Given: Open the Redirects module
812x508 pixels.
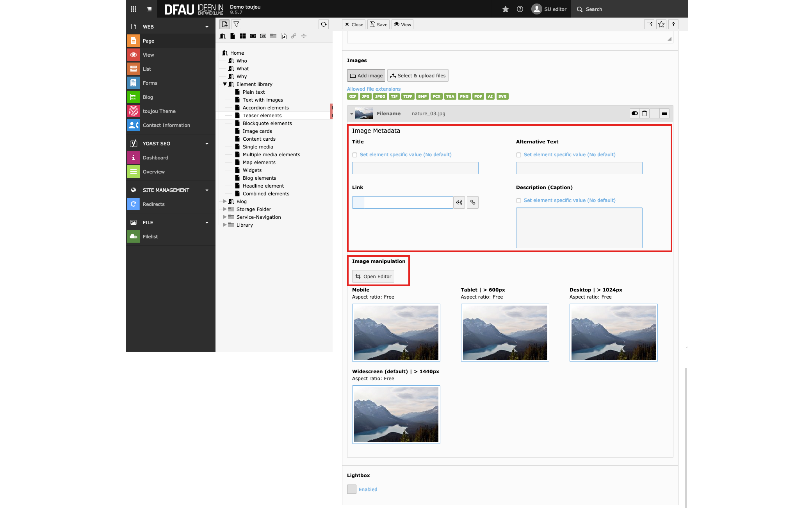Looking at the screenshot, I should coord(153,204).
